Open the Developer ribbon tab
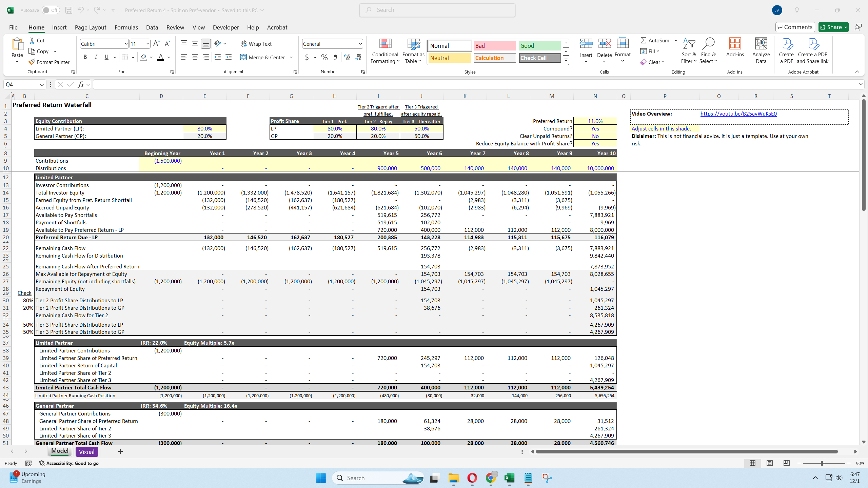868x488 pixels. click(x=226, y=27)
